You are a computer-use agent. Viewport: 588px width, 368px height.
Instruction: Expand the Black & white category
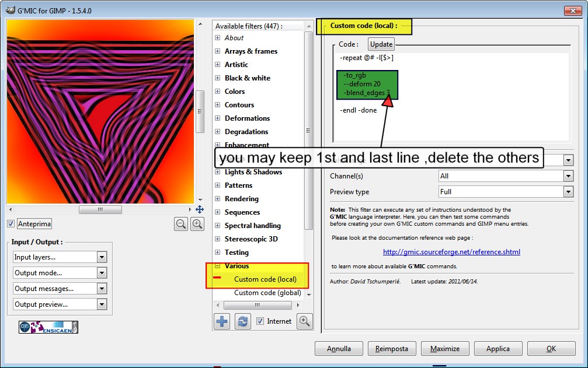[x=217, y=78]
